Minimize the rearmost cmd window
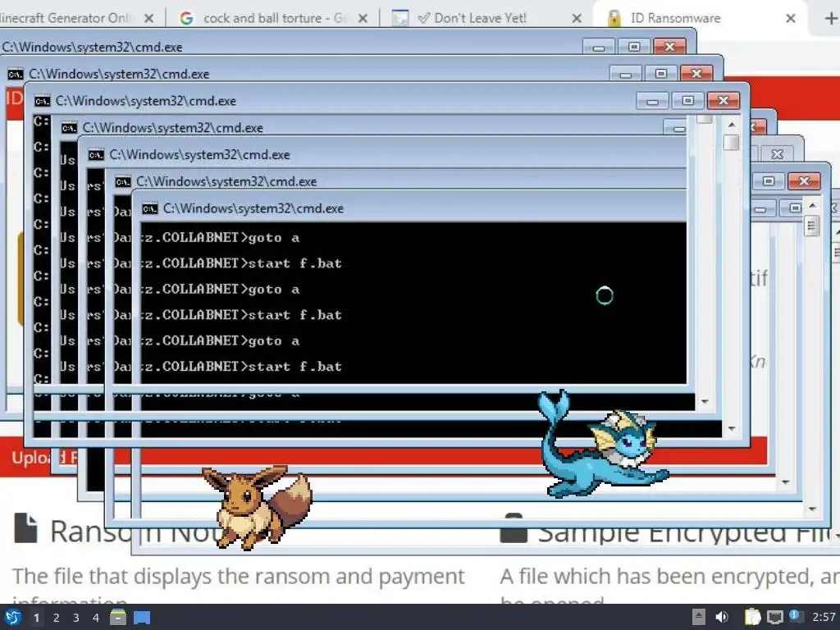The height and width of the screenshot is (630, 840). click(598, 47)
